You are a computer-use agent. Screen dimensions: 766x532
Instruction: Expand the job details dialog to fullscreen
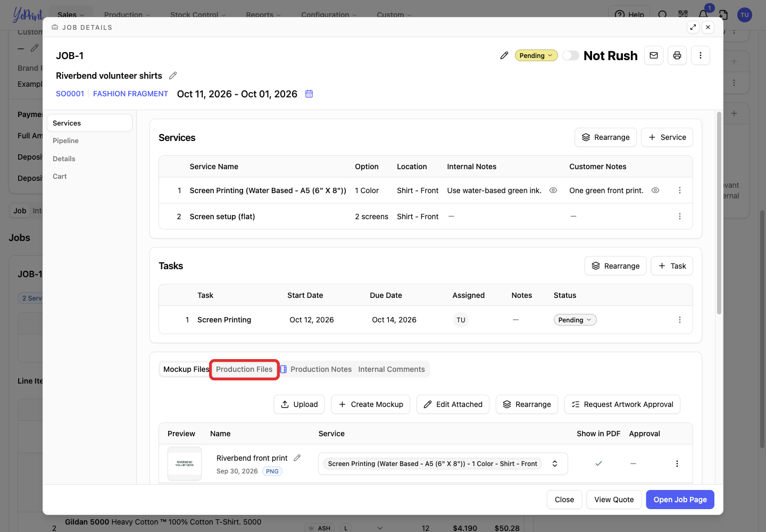(693, 27)
